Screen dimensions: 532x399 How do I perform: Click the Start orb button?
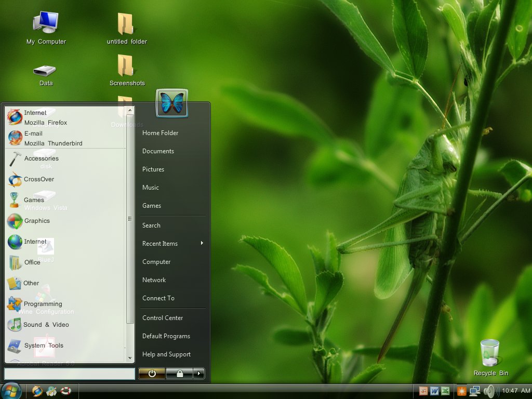pos(11,391)
